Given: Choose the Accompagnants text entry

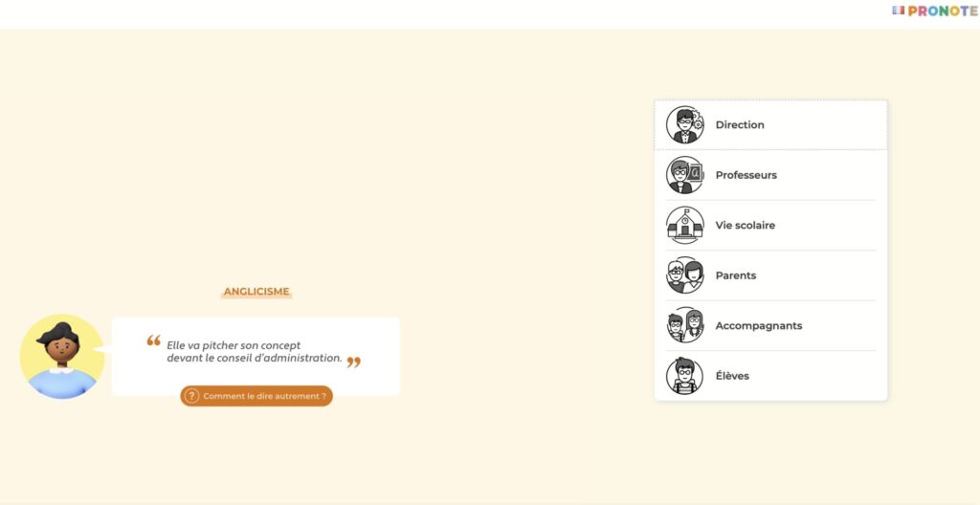Looking at the screenshot, I should coord(759,325).
